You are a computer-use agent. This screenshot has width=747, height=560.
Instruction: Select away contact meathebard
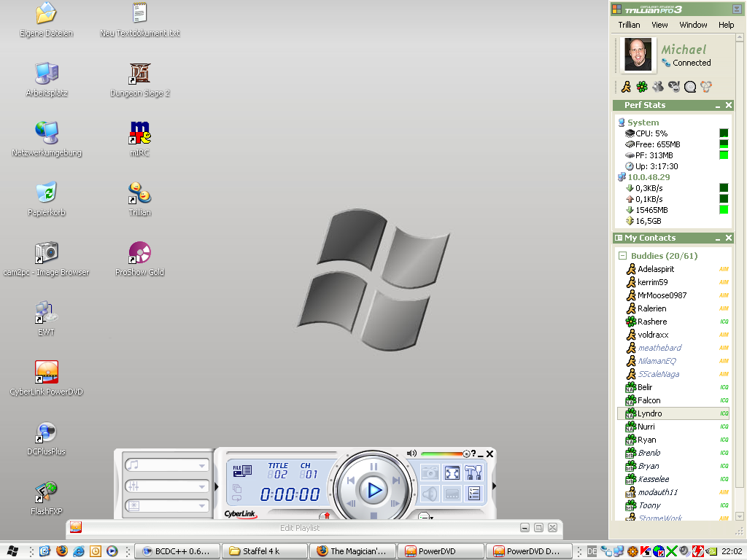(659, 348)
